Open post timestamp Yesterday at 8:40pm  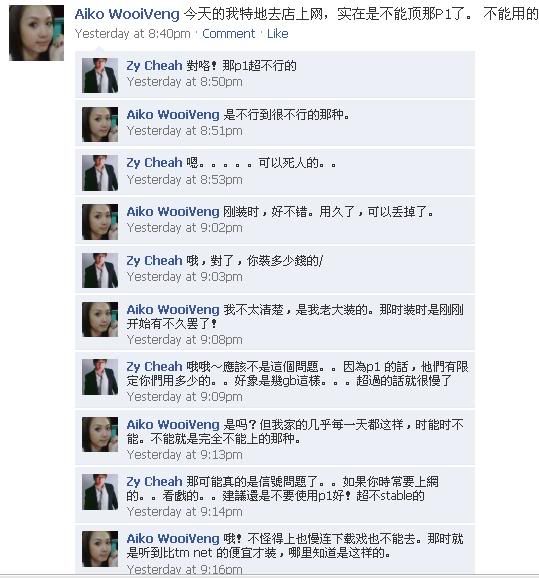point(133,34)
